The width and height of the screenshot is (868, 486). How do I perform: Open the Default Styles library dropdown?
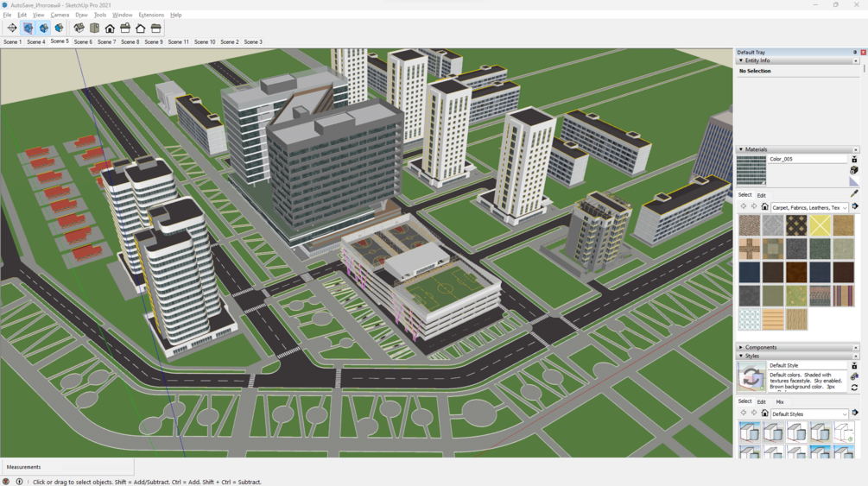[809, 414]
